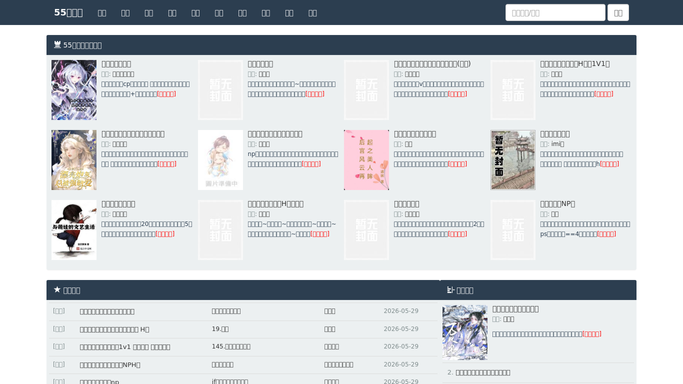Click the red read-more link in the running girl card
The image size is (683, 384).
click(165, 234)
